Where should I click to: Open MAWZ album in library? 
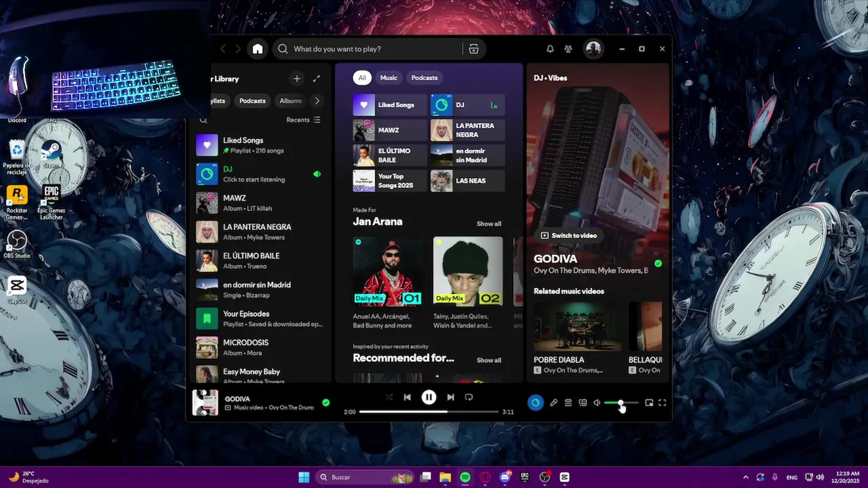[x=260, y=203]
